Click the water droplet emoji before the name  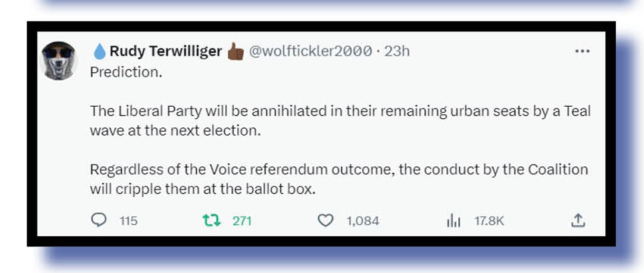(99, 51)
